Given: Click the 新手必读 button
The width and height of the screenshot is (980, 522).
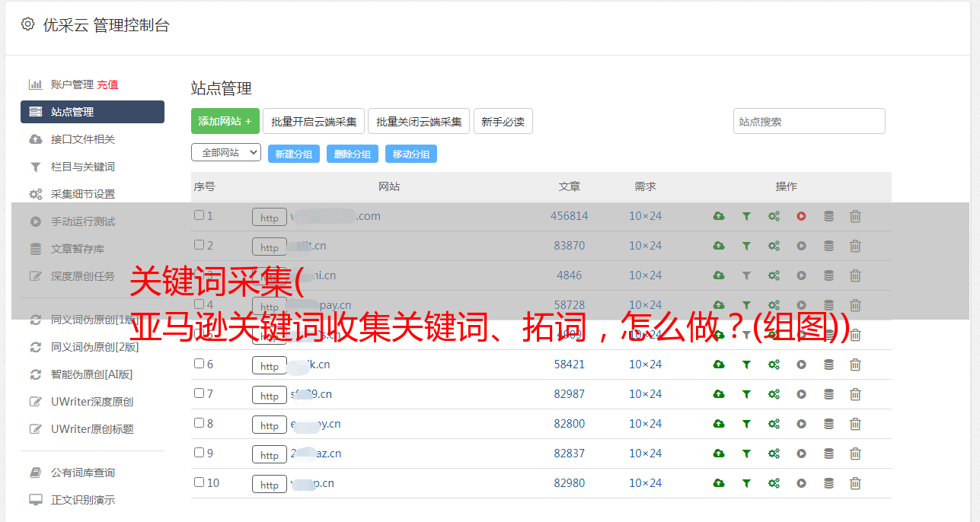Looking at the screenshot, I should [503, 121].
